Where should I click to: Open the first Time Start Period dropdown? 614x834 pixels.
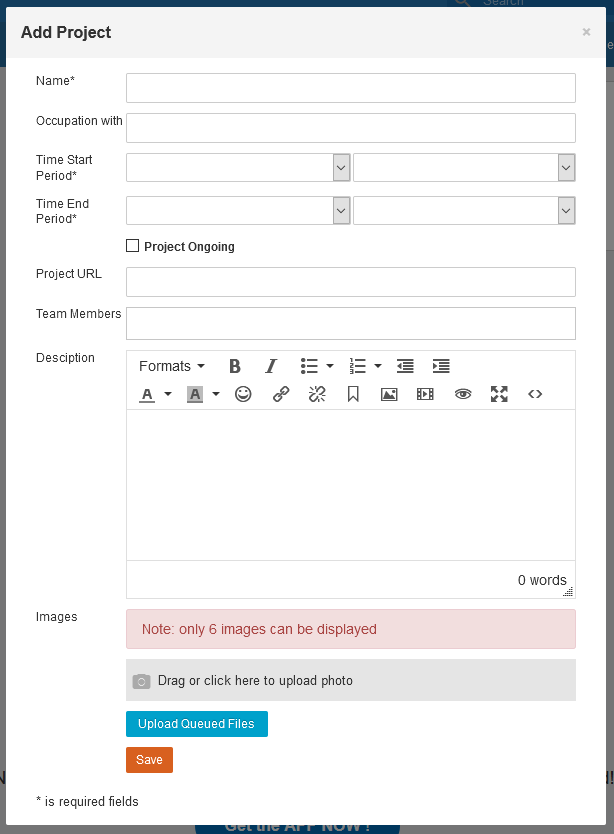(x=238, y=168)
